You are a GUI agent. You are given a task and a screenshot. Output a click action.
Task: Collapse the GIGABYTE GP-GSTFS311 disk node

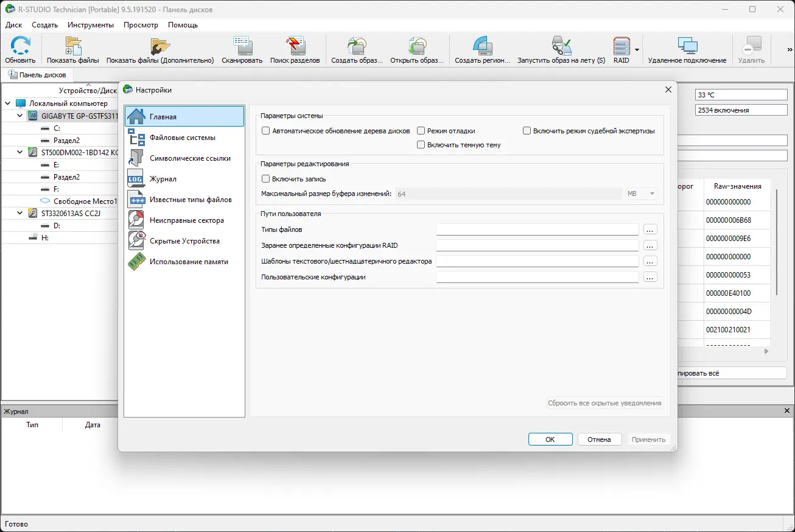click(20, 116)
